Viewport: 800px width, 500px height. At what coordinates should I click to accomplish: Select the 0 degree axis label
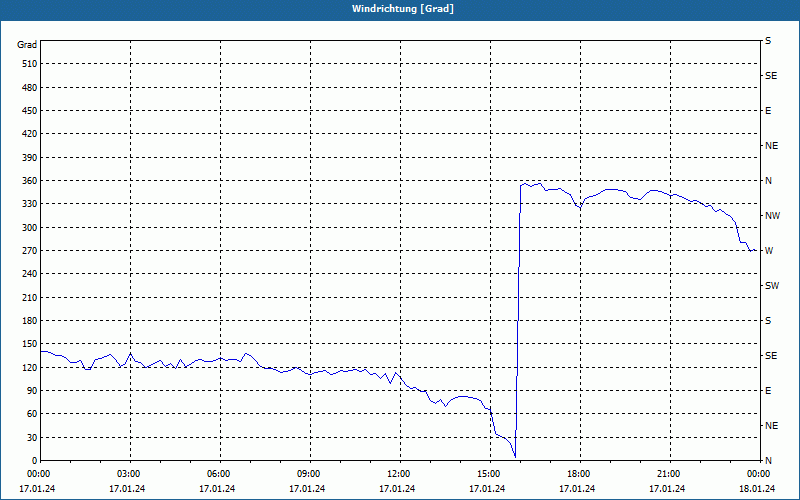(x=35, y=461)
